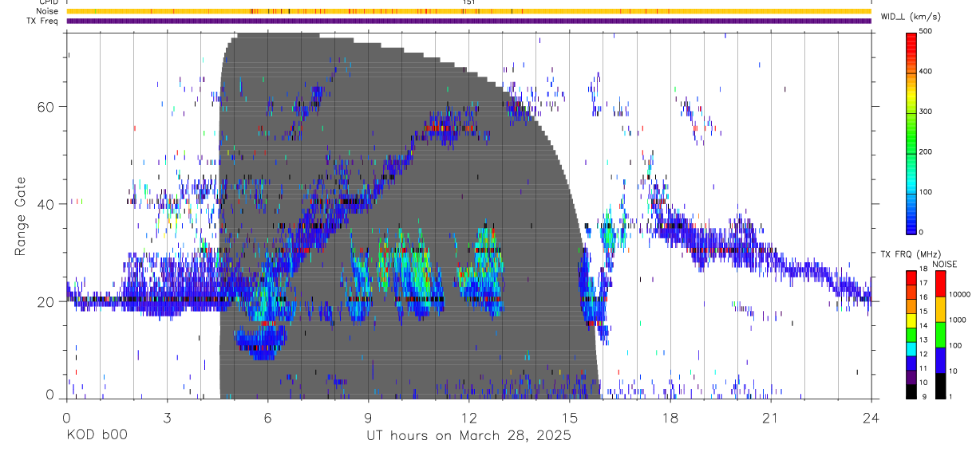Click the '3' tick on the UT hours axis
This screenshot has width=980, height=452.
(x=167, y=418)
